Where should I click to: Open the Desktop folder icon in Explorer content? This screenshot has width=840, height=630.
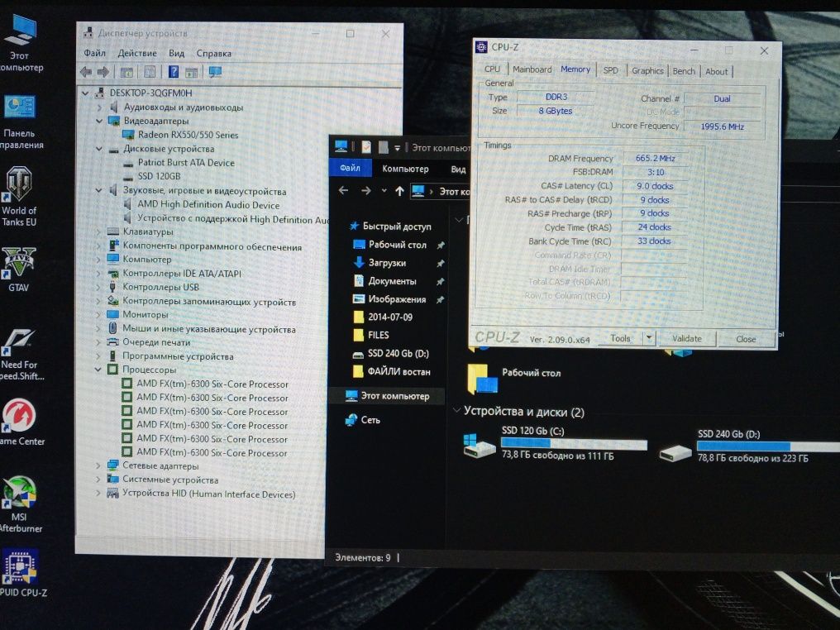tap(482, 378)
